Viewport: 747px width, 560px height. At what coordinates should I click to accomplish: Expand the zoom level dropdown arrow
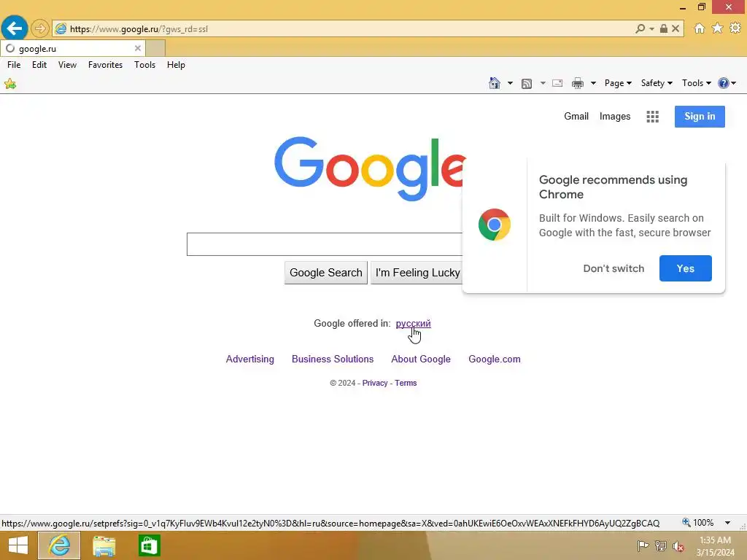(727, 523)
